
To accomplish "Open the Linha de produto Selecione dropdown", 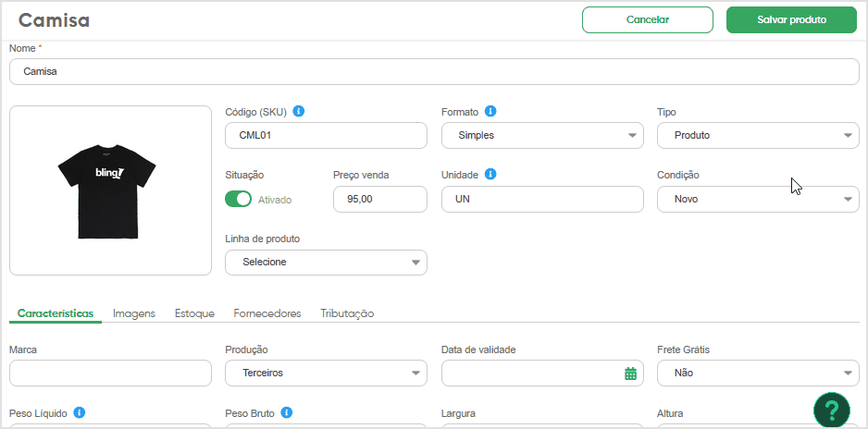I will coord(326,262).
